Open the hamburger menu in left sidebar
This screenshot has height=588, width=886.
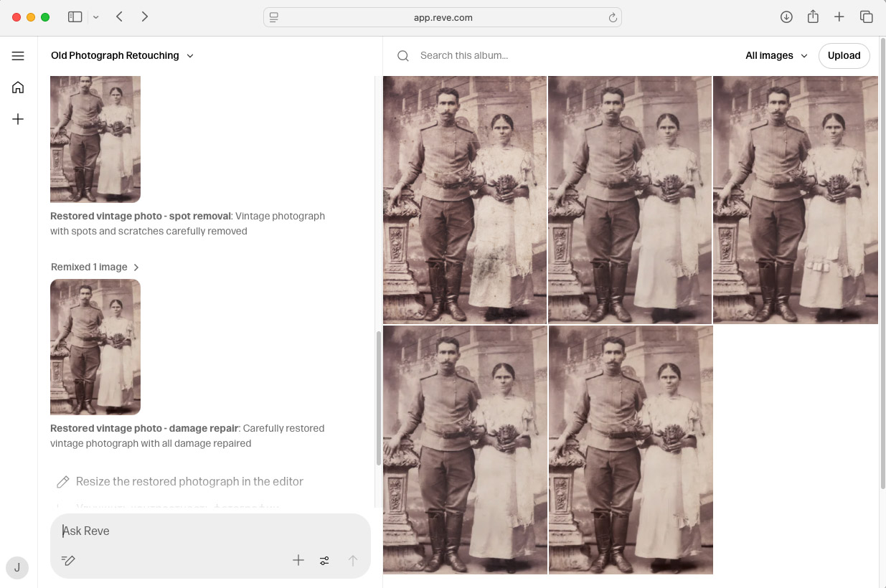tap(18, 56)
